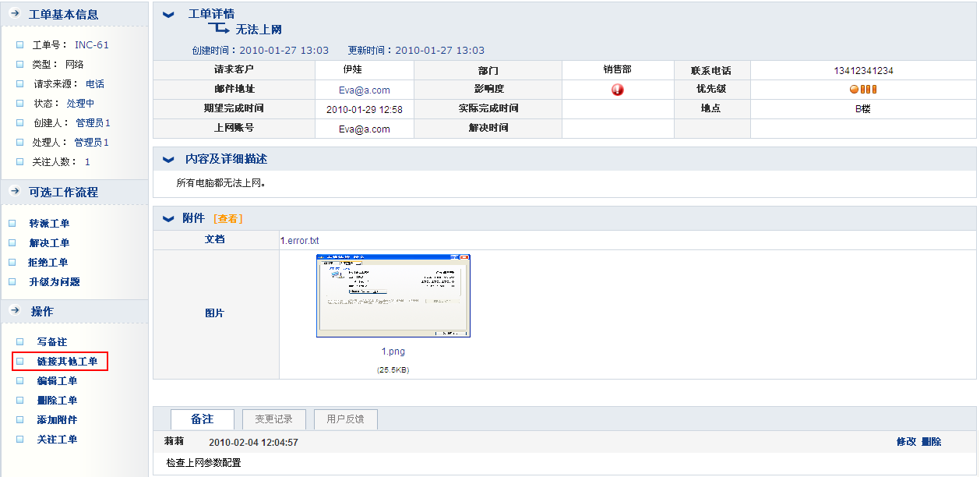Collapse the 附件 attachments section

(167, 218)
